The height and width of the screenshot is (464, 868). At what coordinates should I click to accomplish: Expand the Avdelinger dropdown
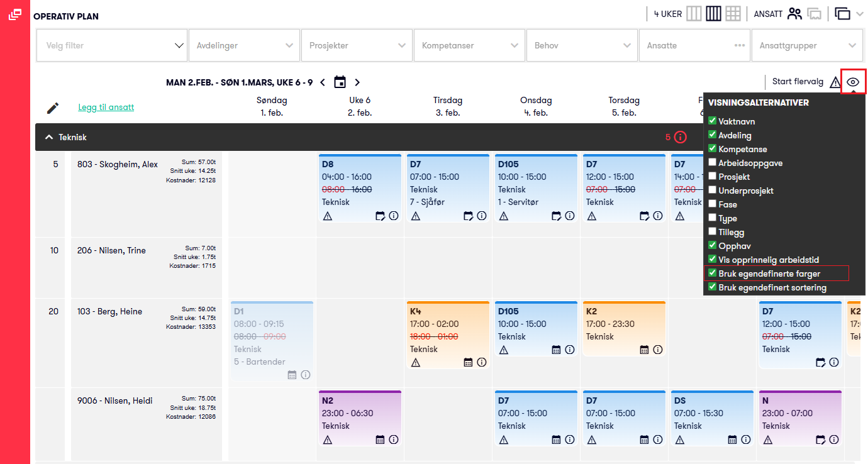click(x=245, y=45)
